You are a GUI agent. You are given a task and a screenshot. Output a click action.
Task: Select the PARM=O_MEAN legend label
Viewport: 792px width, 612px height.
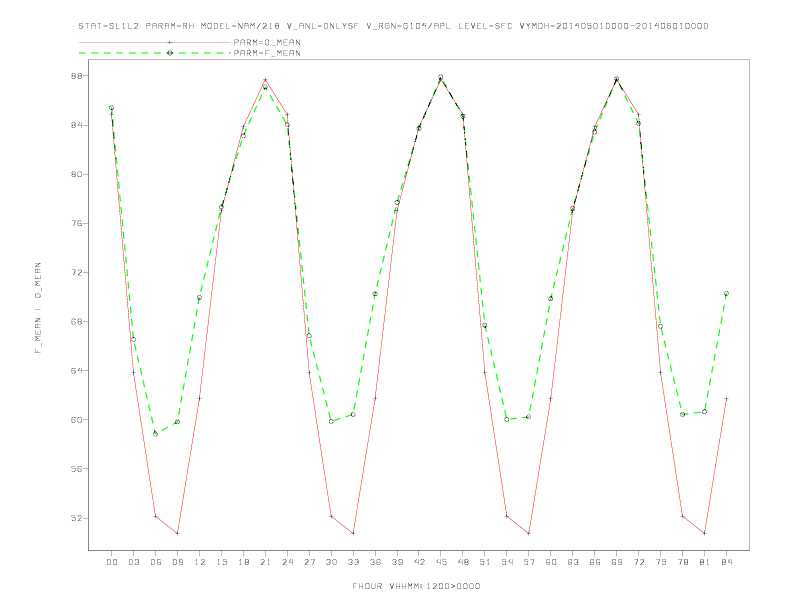[267, 42]
